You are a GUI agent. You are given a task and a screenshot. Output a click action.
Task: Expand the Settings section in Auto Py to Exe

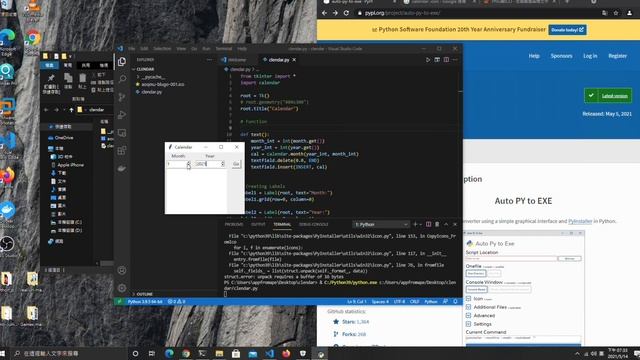pos(469,324)
